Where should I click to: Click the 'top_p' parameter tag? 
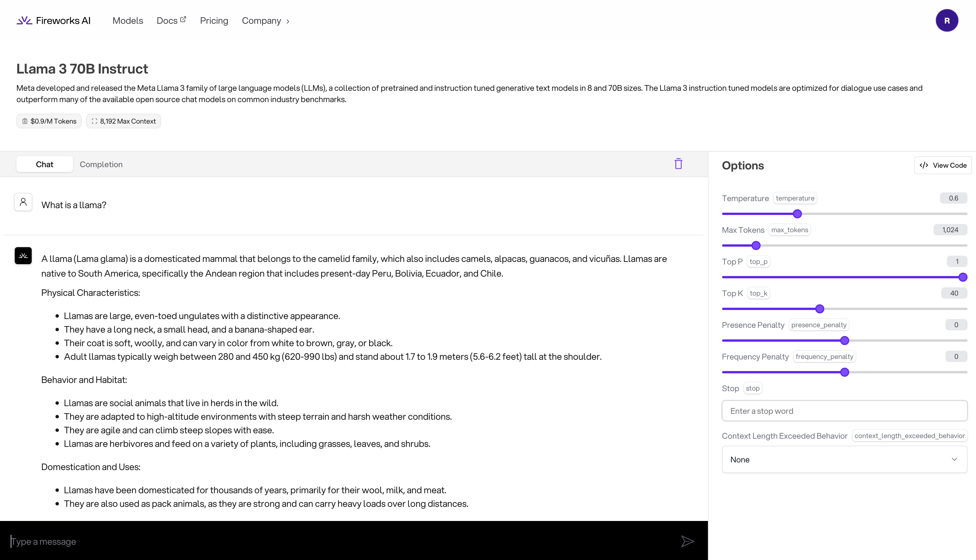tap(759, 262)
